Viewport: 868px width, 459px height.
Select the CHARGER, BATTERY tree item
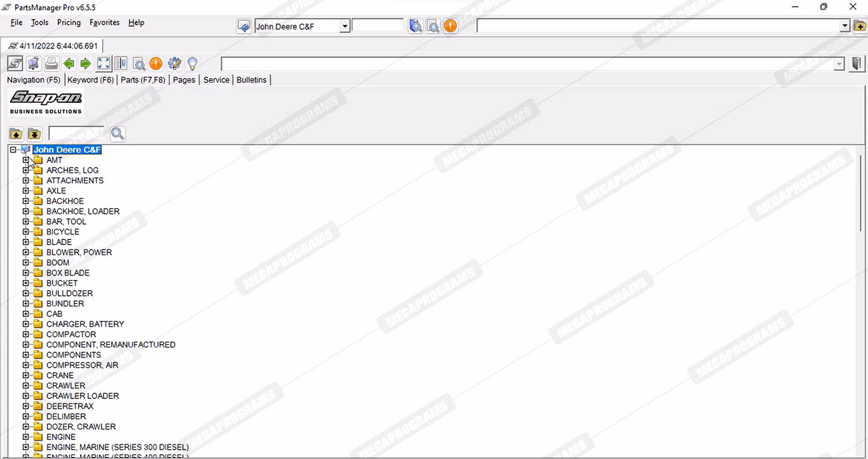coord(85,324)
